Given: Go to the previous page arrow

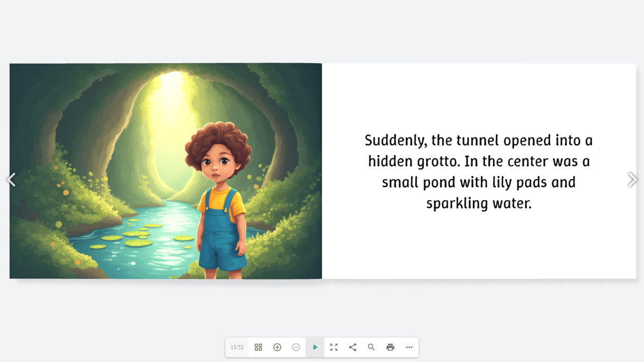Looking at the screenshot, I should pyautogui.click(x=11, y=180).
